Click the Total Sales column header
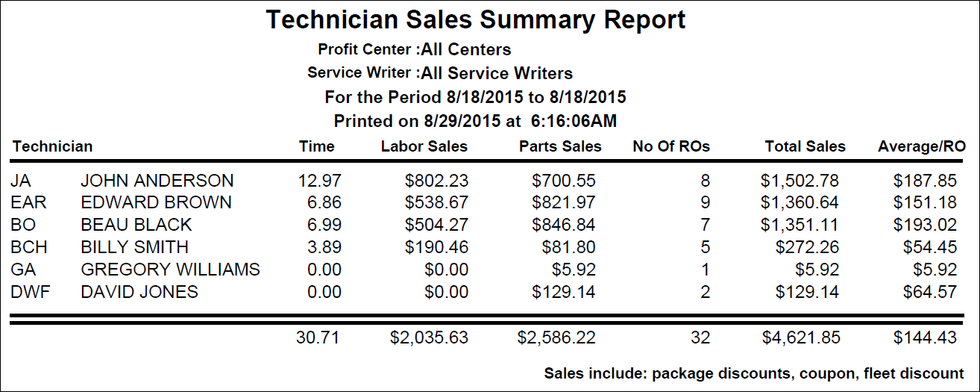 point(805,146)
